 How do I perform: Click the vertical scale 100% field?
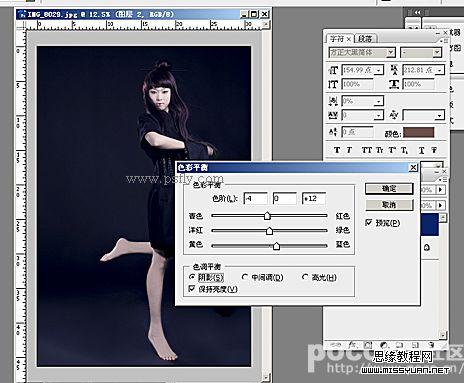point(357,84)
